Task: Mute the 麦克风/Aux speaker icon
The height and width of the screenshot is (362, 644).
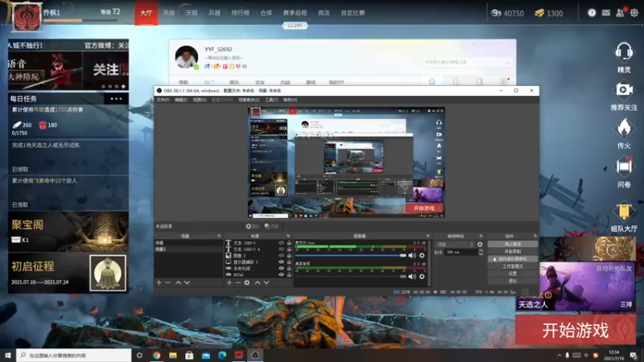Action: pos(412,255)
